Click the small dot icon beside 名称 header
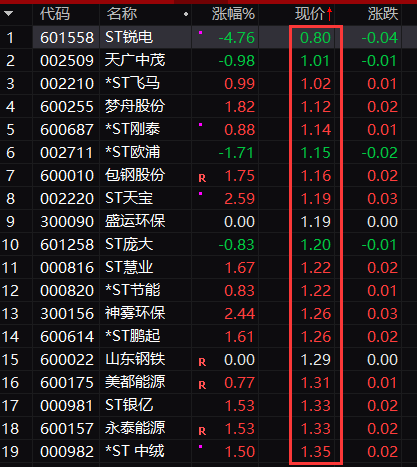Screen dimensions: 417x467 186,14
